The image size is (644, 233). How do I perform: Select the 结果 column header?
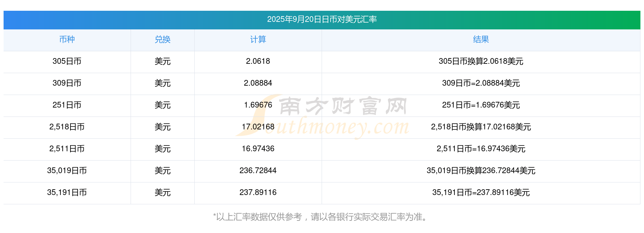pyautogui.click(x=481, y=39)
